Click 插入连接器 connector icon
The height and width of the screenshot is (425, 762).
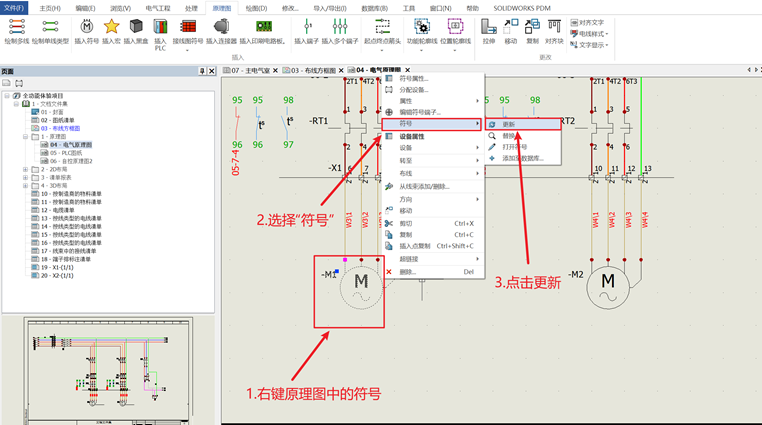(221, 27)
